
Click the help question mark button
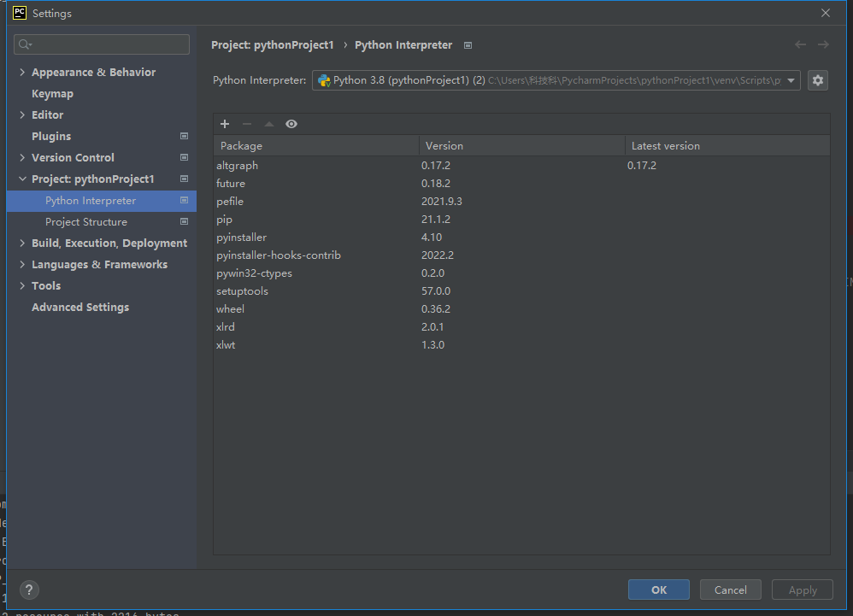(29, 590)
